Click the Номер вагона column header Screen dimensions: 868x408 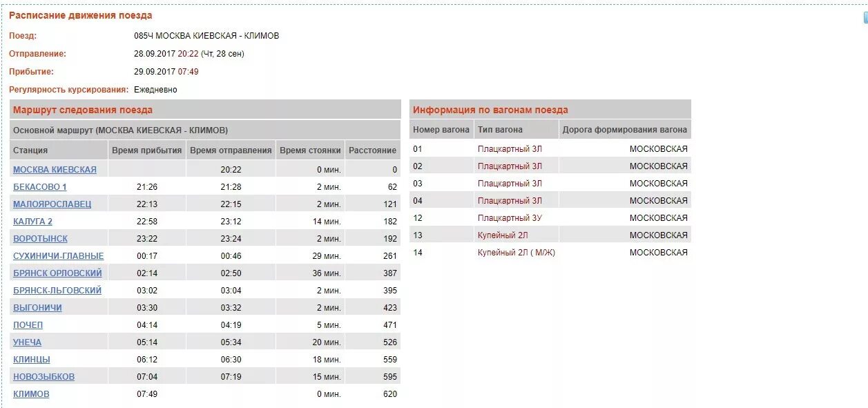coord(441,130)
